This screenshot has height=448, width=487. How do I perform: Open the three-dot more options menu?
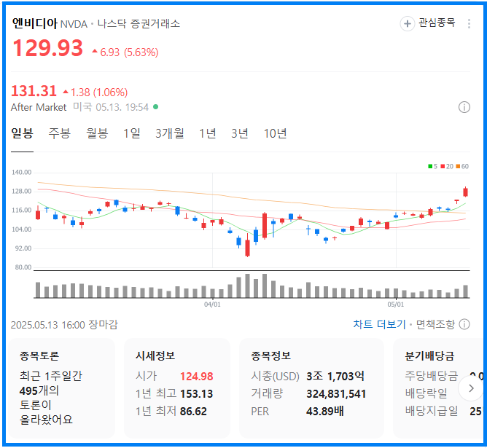pos(469,23)
